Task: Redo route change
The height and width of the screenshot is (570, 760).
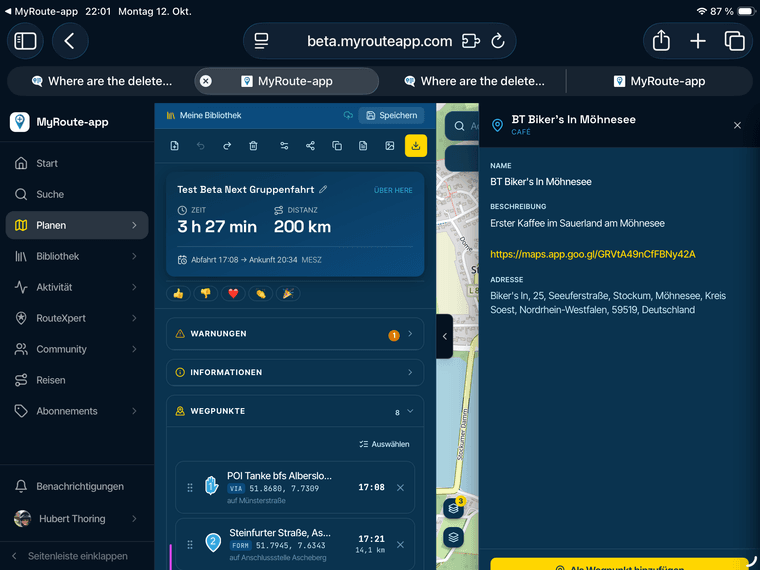Action: pos(227,146)
